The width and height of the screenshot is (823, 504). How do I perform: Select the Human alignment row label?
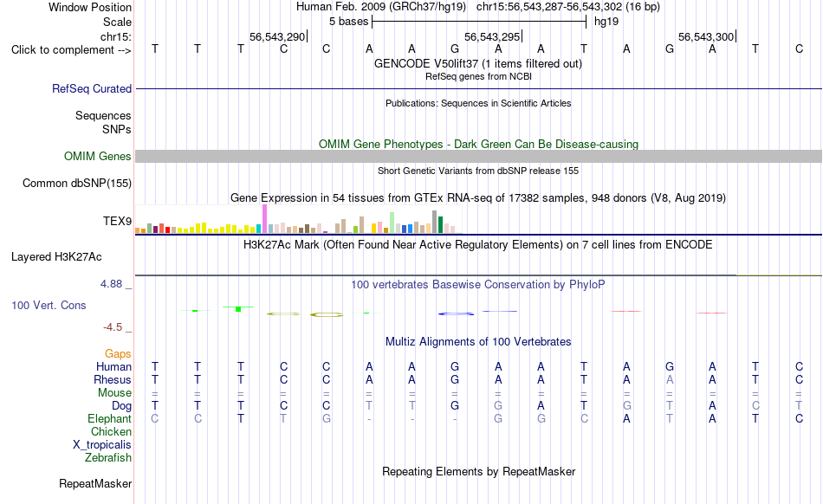(113, 366)
